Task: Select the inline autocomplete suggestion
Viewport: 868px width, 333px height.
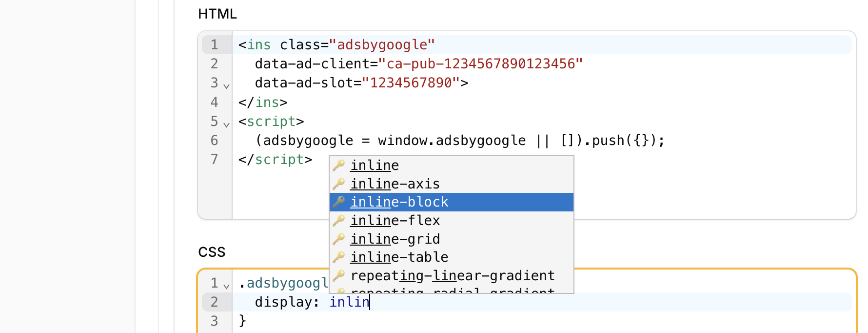Action: coord(452,166)
